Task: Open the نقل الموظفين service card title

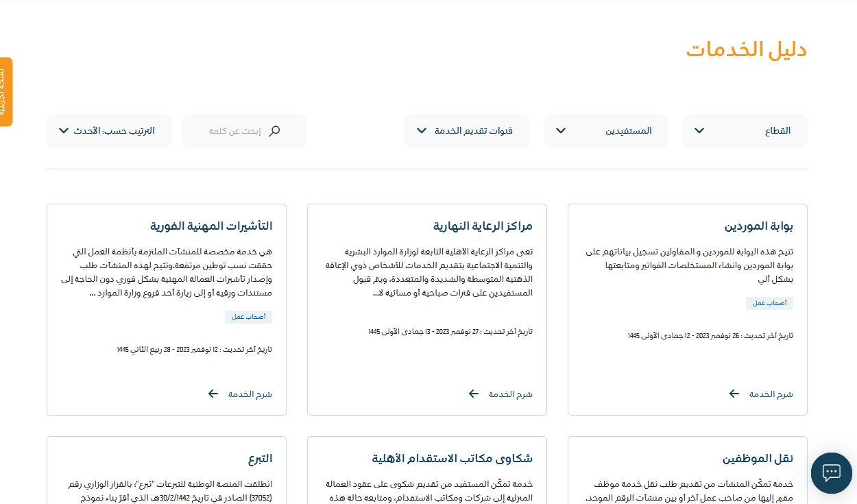Action: point(758,459)
